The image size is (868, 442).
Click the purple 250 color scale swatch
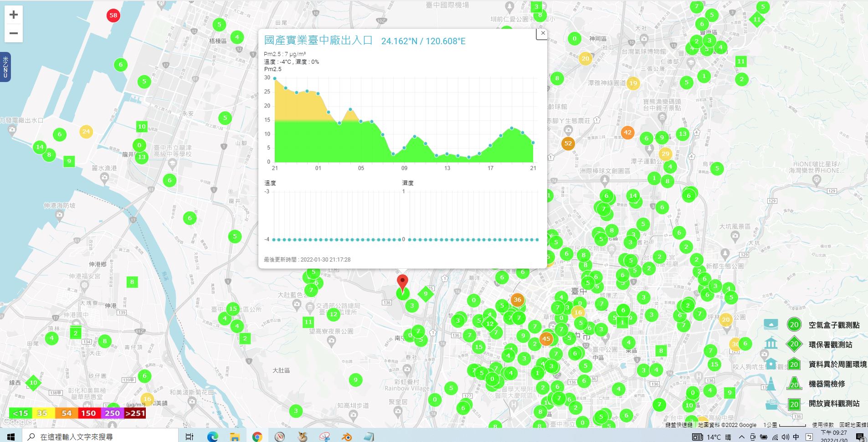pyautogui.click(x=113, y=413)
